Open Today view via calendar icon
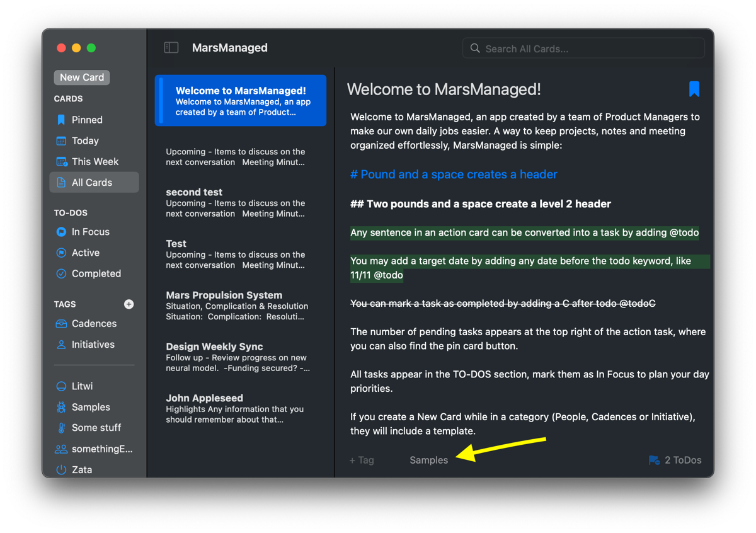The image size is (756, 533). (61, 140)
